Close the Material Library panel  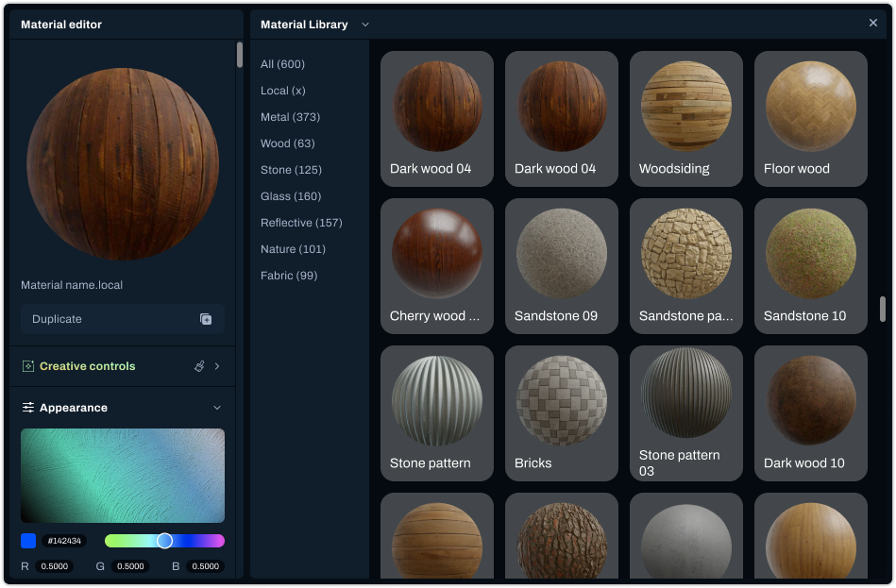coord(872,23)
